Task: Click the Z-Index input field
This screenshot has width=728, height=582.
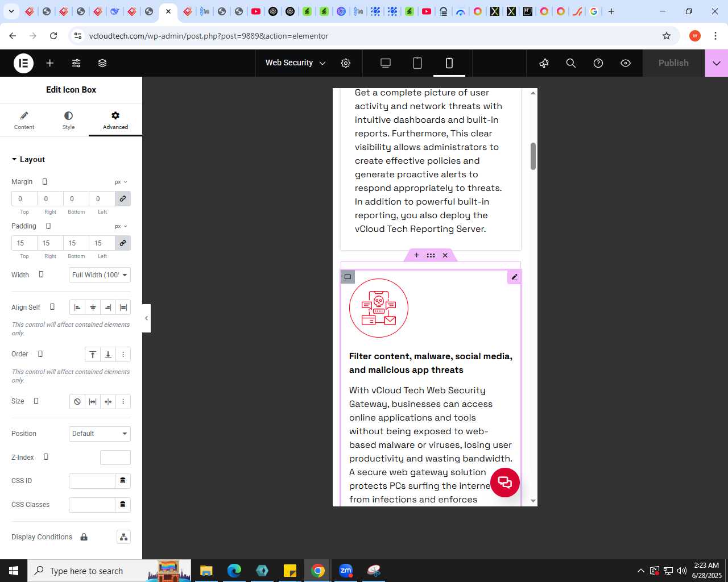Action: (x=115, y=458)
